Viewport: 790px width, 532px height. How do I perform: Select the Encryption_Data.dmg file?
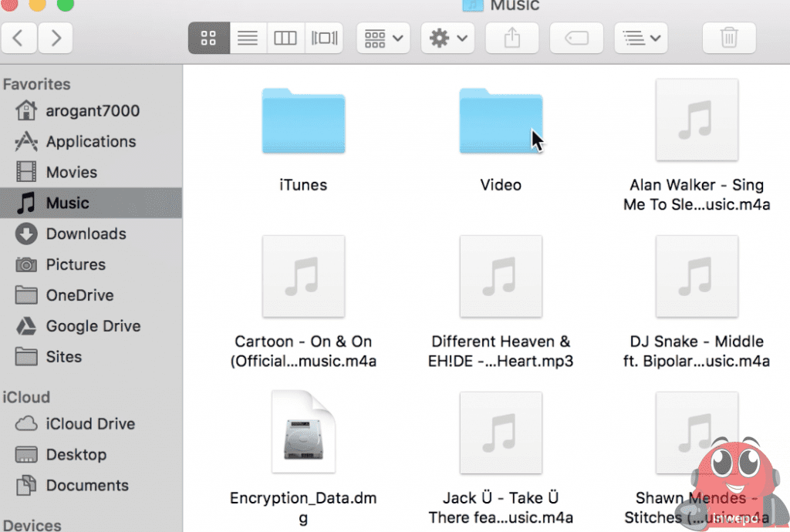click(303, 433)
